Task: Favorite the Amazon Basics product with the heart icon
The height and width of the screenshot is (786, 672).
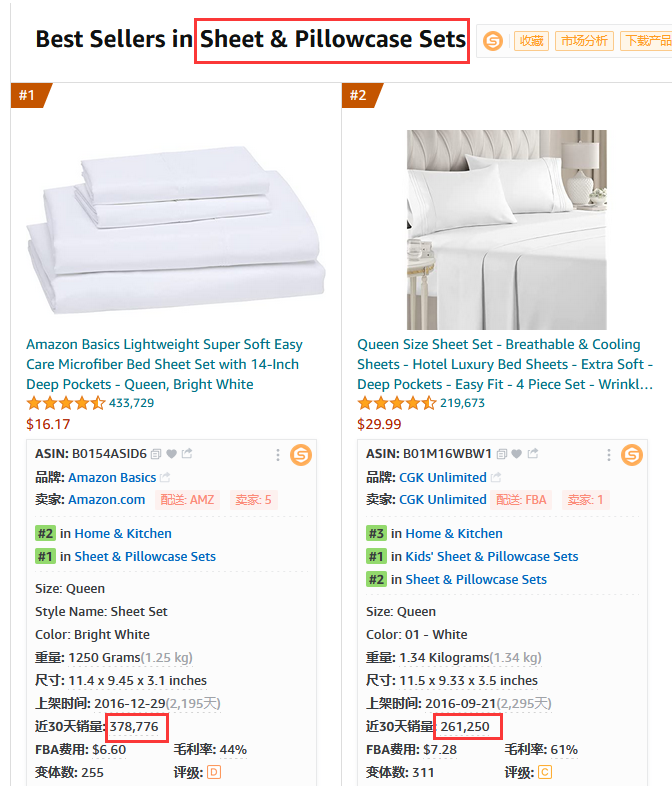Action: pyautogui.click(x=171, y=454)
